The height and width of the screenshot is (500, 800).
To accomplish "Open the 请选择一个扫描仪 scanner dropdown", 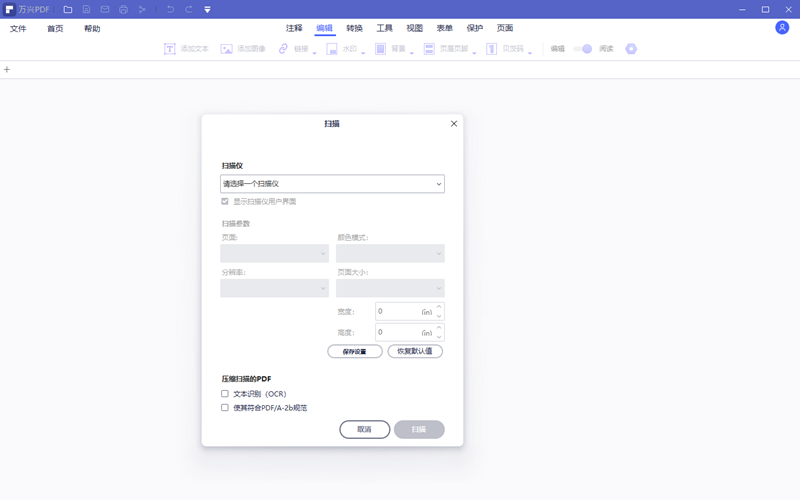I will 332,184.
